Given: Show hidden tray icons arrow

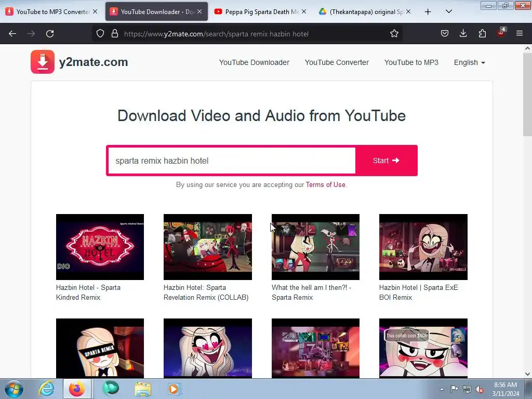Looking at the screenshot, I should tap(442, 390).
